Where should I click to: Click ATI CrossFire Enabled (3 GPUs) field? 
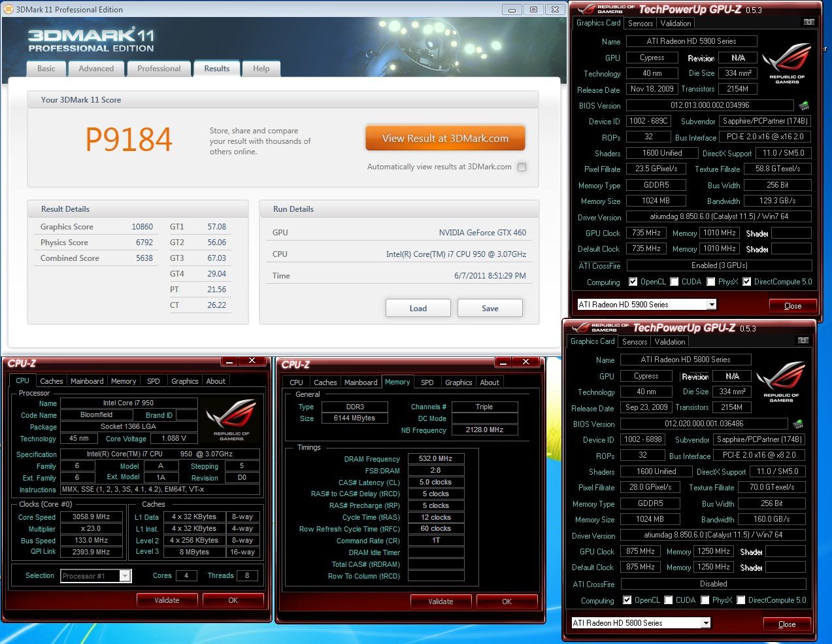719,265
